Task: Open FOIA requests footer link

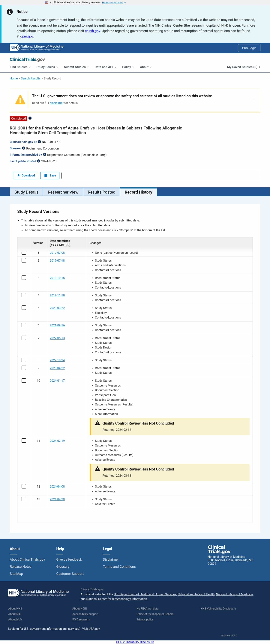Action: click(81, 619)
